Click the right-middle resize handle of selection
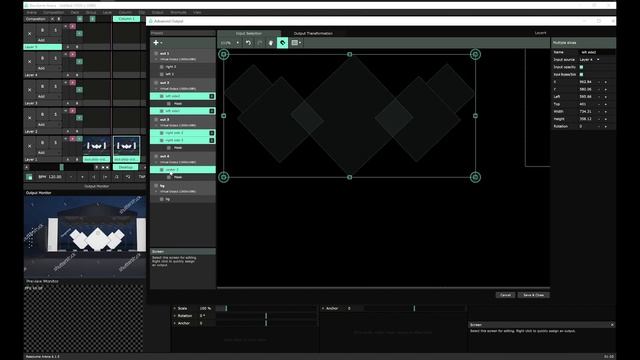 point(475,116)
